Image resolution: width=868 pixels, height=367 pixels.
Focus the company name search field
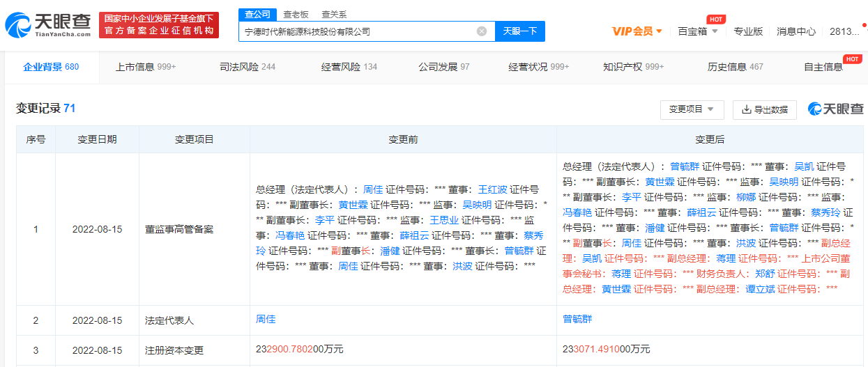pos(367,31)
